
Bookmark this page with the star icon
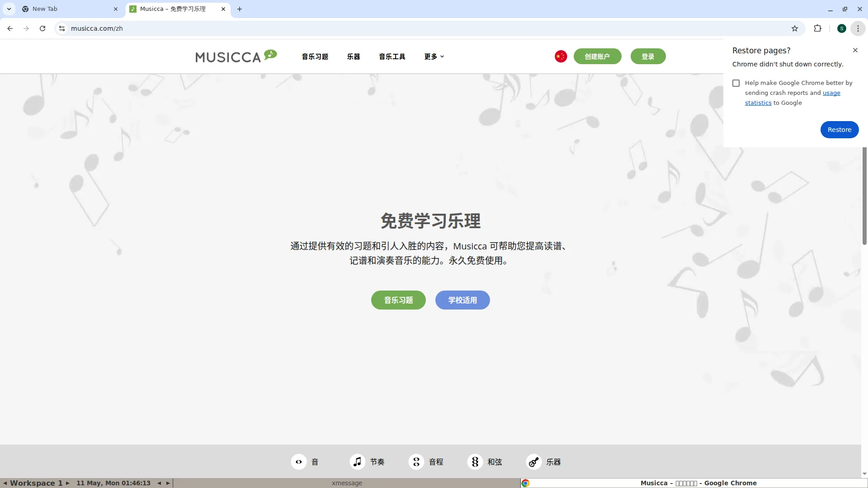[x=795, y=28]
